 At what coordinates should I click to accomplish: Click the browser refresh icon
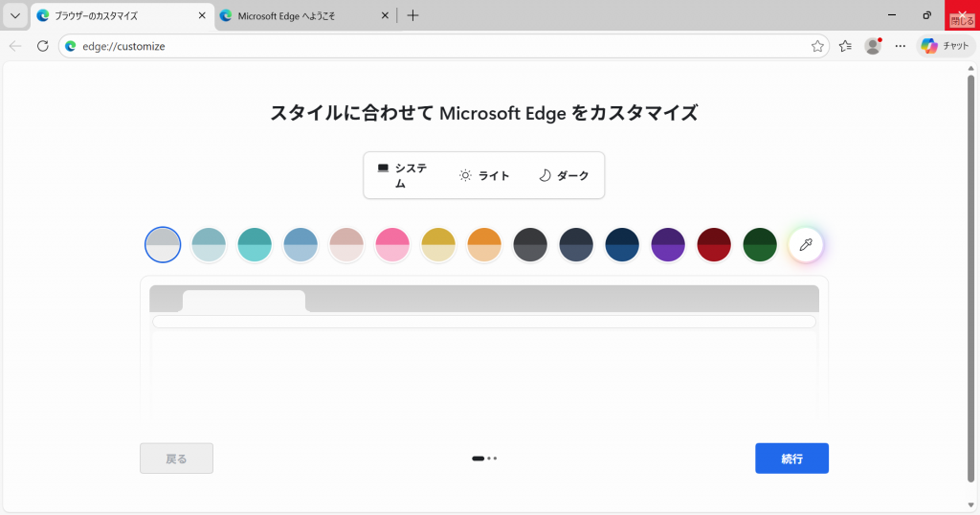click(42, 46)
